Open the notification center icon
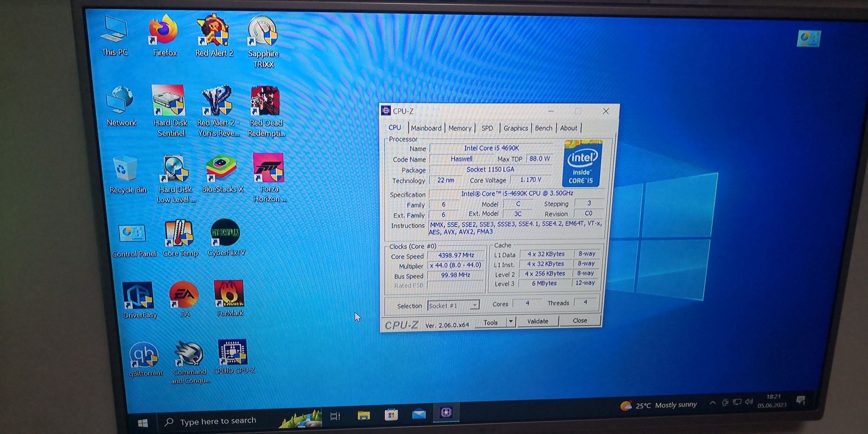This screenshot has width=868, height=434. pos(801,400)
